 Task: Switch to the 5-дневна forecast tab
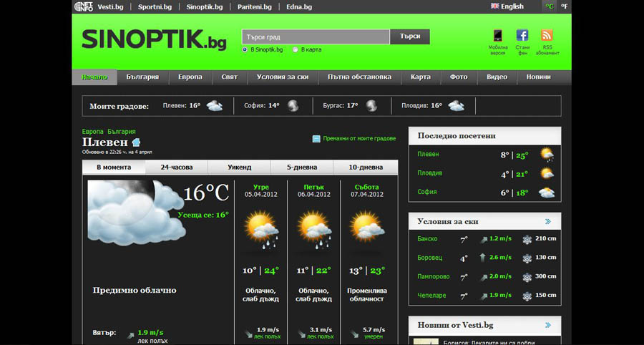coord(302,167)
